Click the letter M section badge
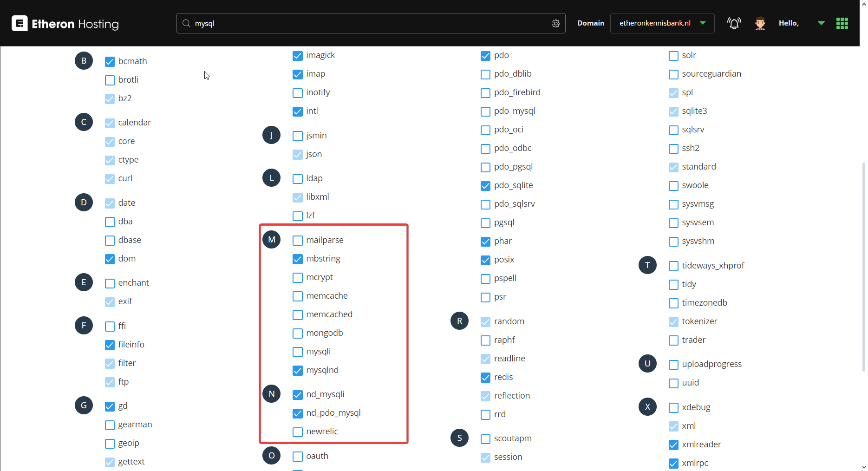The width and height of the screenshot is (868, 471). 272,240
